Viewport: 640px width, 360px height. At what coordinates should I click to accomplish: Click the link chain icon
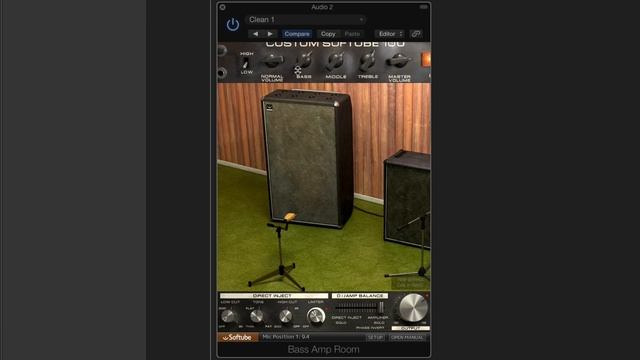tap(416, 34)
